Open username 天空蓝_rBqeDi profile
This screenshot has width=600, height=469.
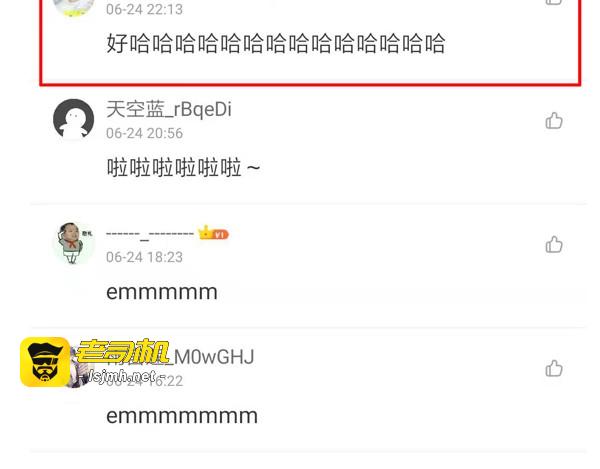[169, 109]
